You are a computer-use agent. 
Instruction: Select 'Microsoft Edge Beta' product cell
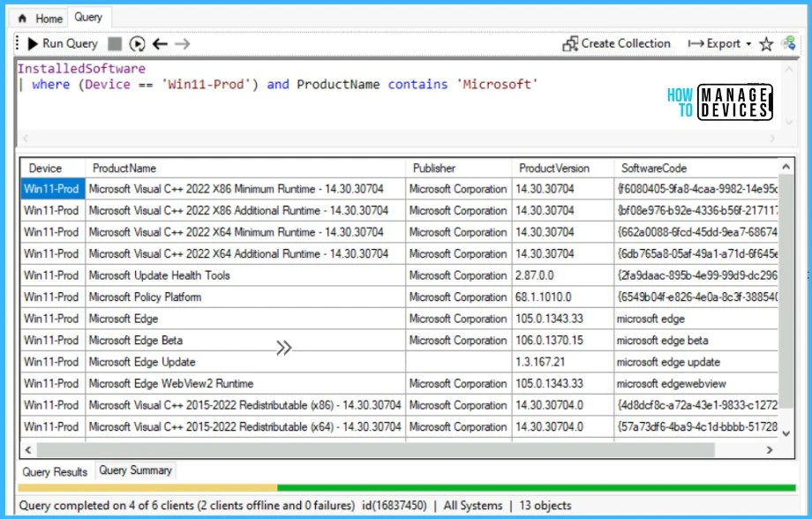245,341
